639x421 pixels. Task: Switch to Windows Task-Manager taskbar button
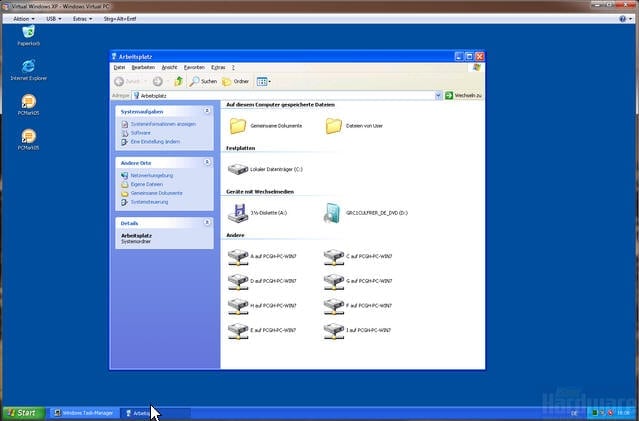pos(84,413)
